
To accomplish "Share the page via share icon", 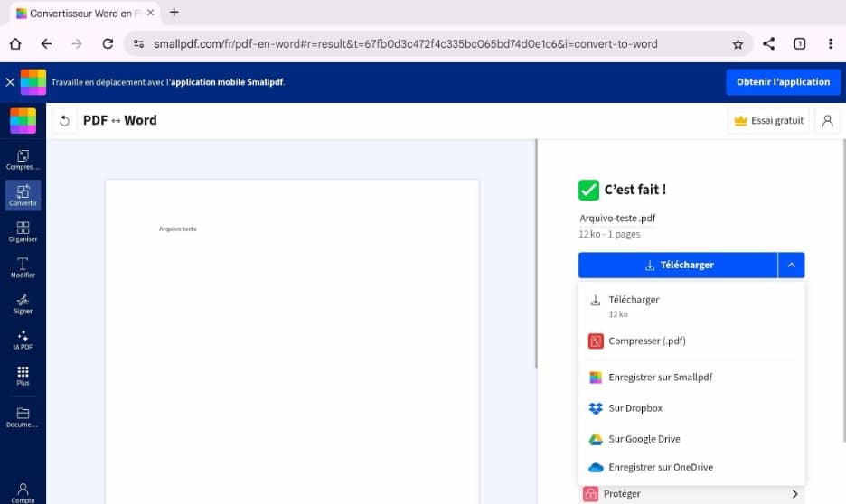I will pos(769,43).
